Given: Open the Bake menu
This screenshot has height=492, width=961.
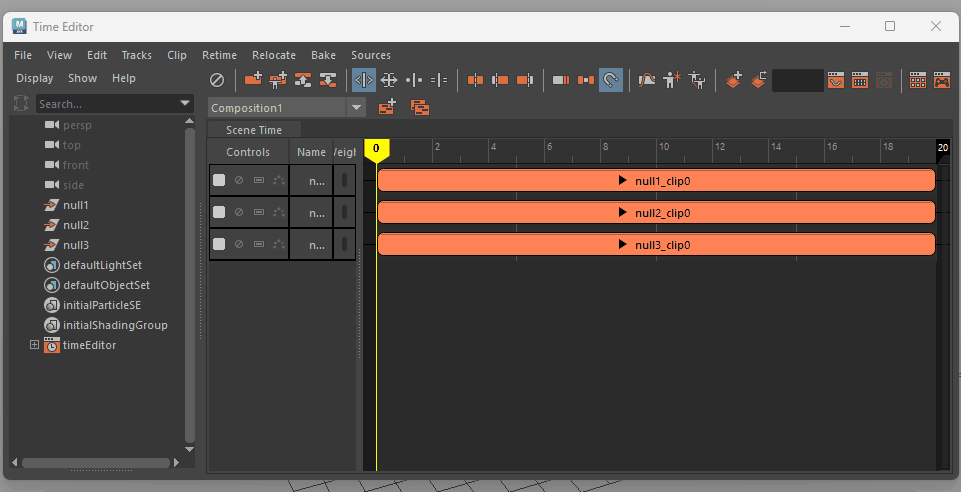Looking at the screenshot, I should coord(324,55).
